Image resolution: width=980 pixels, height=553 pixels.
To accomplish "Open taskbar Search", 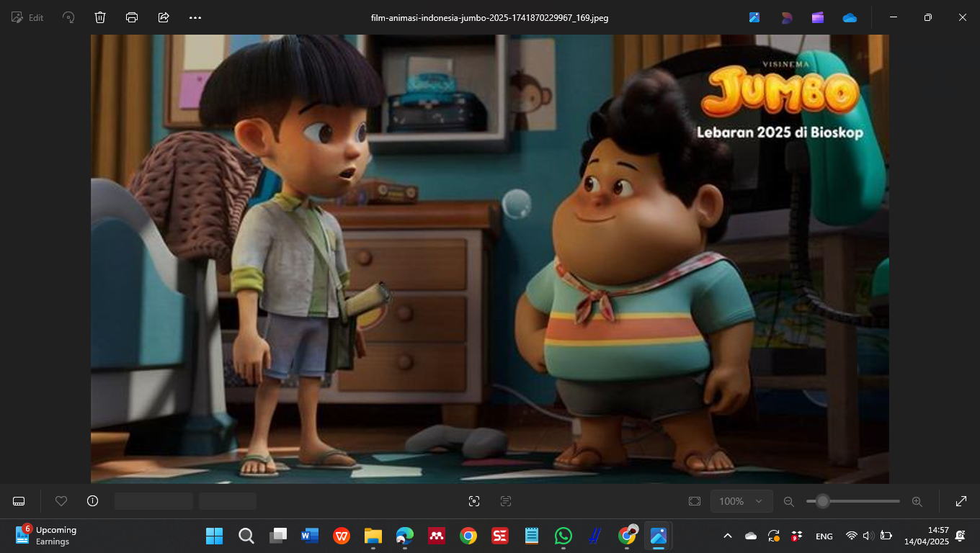I will (x=246, y=536).
